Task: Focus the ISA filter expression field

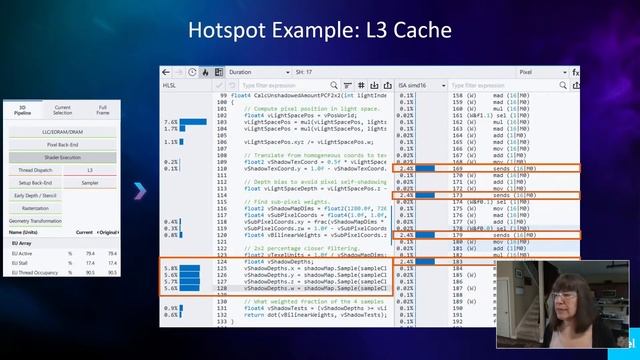Action: click(x=503, y=85)
